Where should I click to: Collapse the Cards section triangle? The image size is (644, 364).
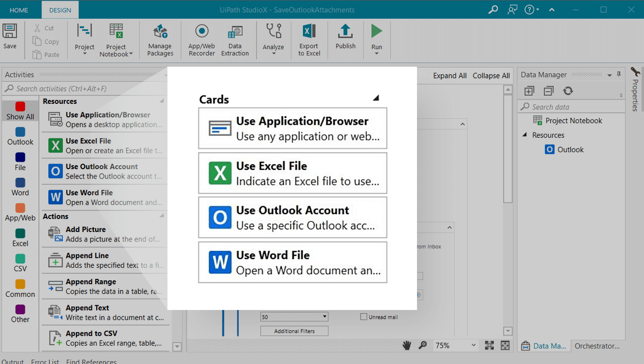376,98
